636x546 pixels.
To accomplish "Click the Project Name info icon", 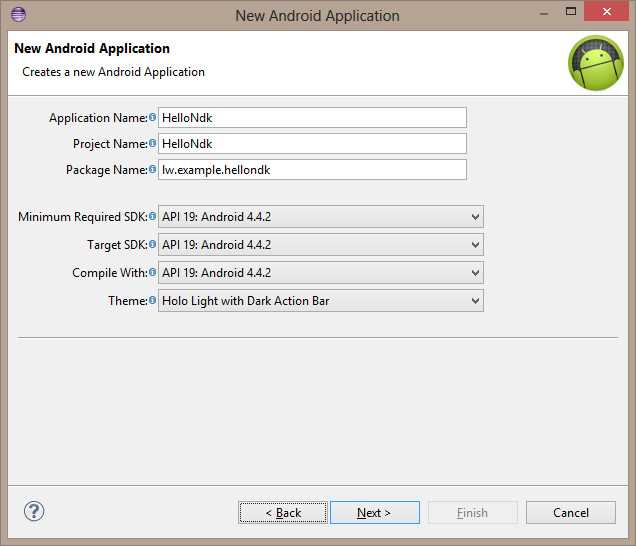I will point(152,143).
